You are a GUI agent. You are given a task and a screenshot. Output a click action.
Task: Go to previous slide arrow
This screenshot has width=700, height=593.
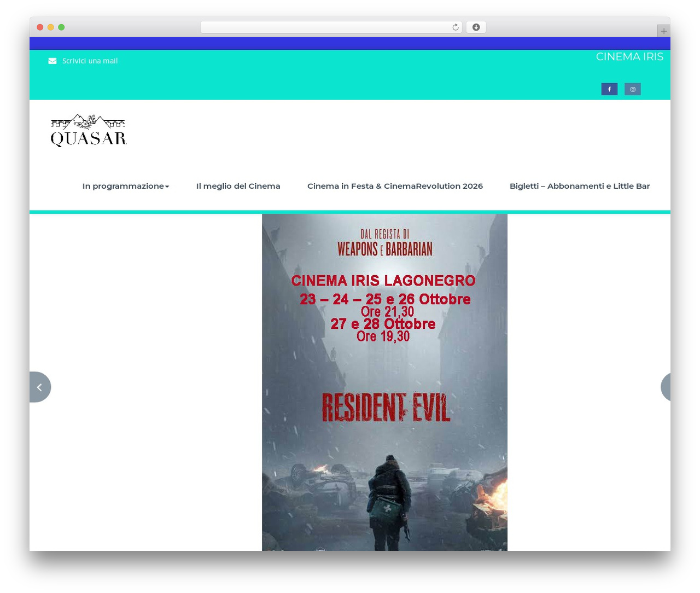[40, 387]
